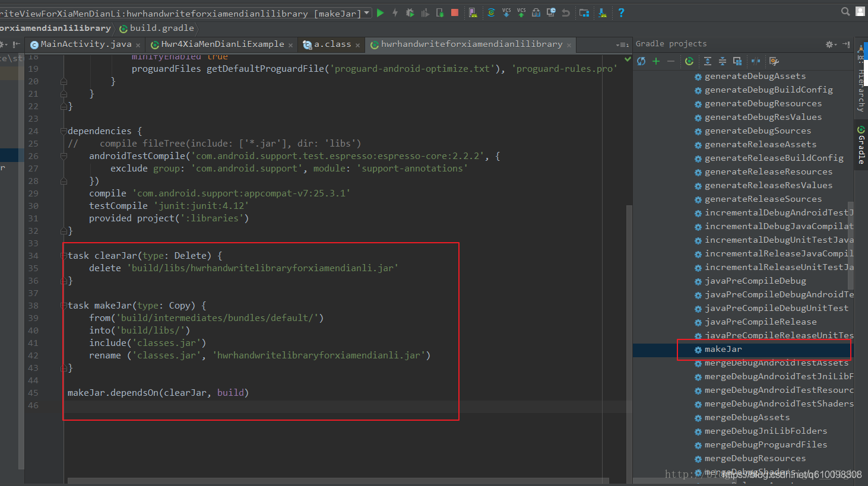
Task: Show hidden editor tabs list dropdown
Action: [x=622, y=45]
